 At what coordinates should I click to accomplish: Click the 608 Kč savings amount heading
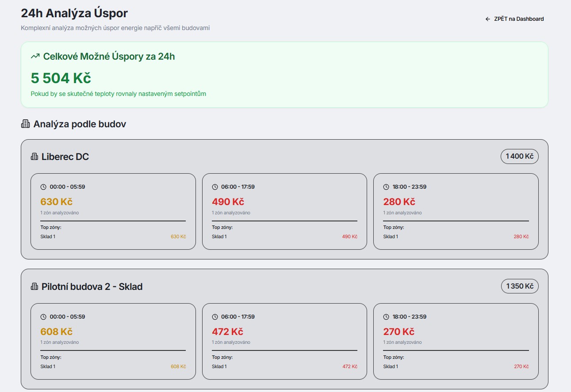coord(56,332)
